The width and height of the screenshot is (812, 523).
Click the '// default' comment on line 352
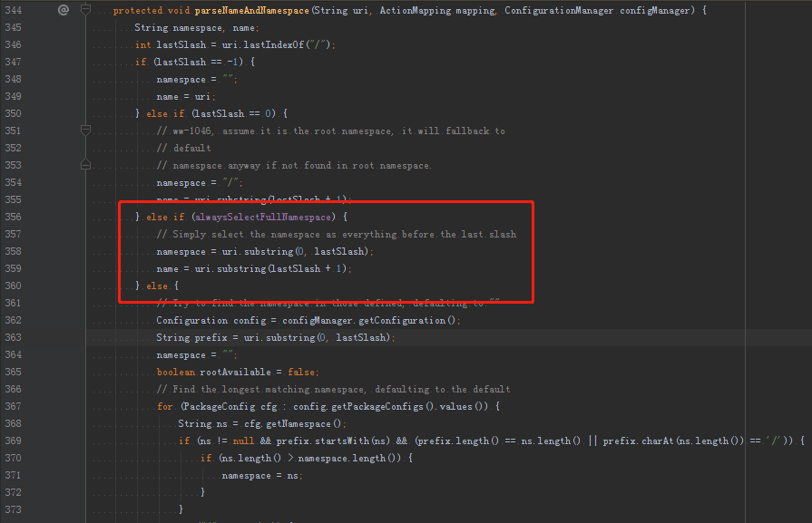pyautogui.click(x=183, y=148)
